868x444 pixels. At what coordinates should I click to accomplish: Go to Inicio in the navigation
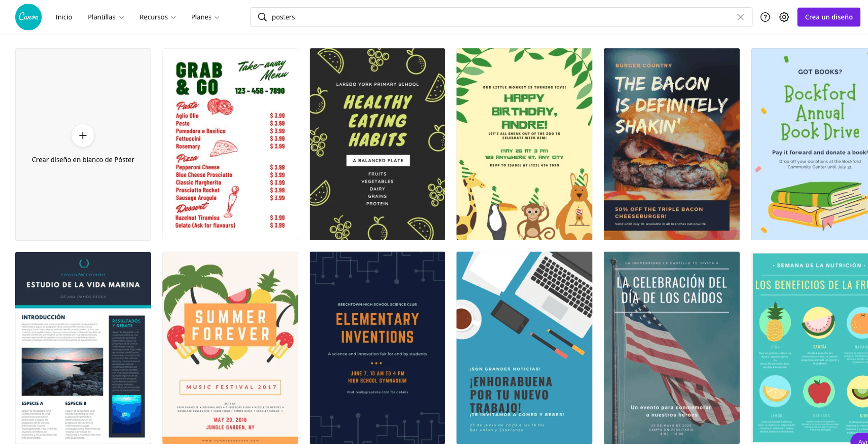coord(64,17)
